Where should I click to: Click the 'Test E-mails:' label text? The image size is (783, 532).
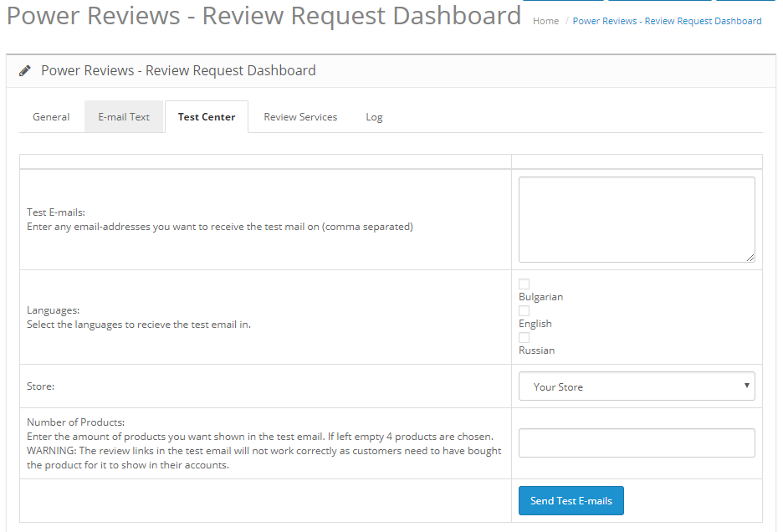point(56,212)
